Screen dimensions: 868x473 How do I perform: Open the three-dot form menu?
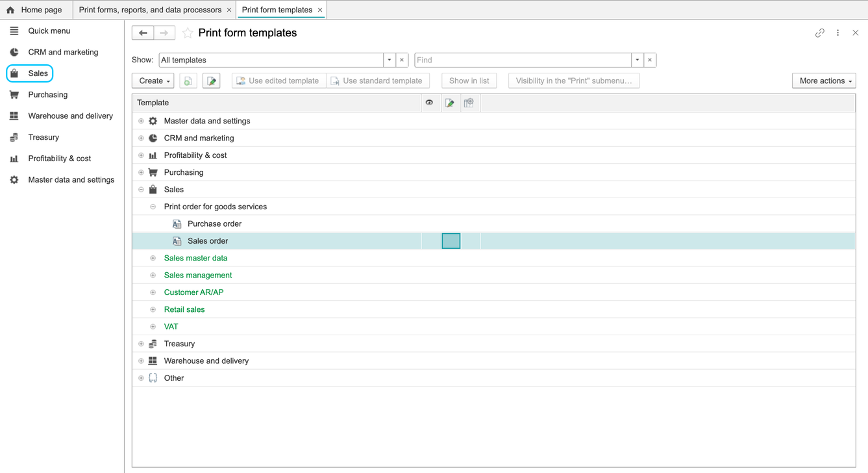(838, 33)
